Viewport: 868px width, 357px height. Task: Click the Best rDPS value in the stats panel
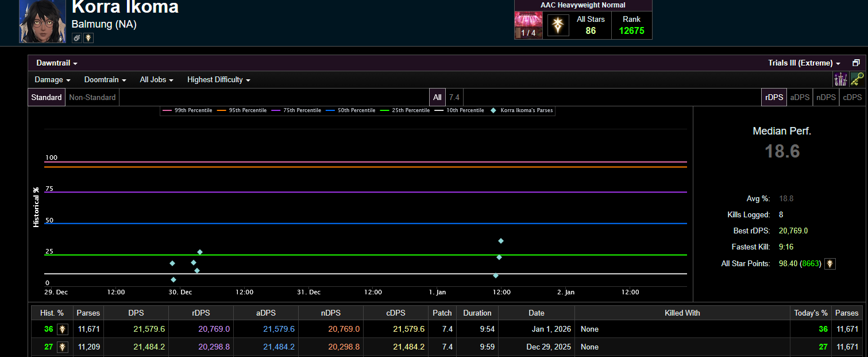(793, 231)
